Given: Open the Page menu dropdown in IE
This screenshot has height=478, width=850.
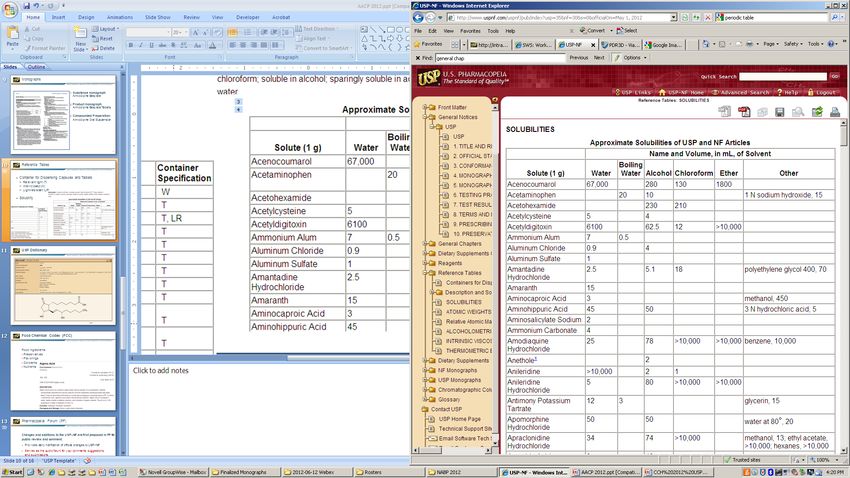Looking at the screenshot, I should click(770, 44).
